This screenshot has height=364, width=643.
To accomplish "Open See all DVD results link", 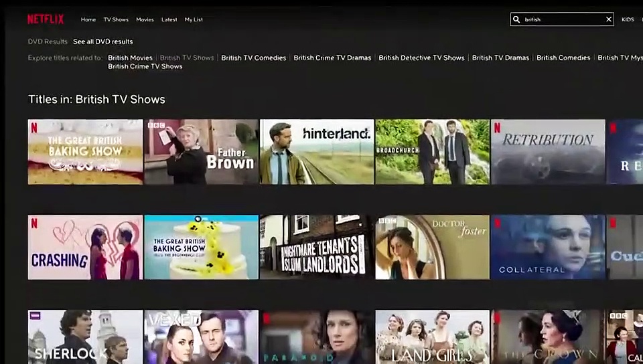I will [x=102, y=41].
